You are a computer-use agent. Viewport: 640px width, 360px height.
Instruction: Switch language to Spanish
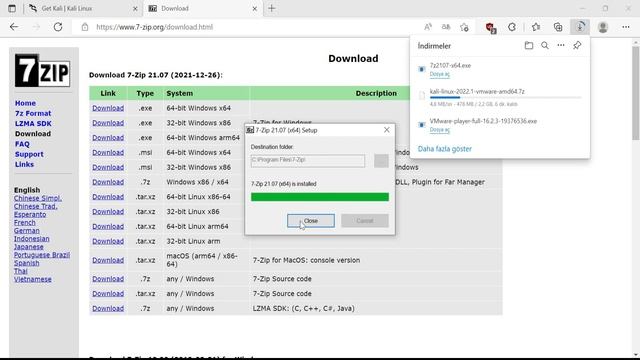[27, 263]
